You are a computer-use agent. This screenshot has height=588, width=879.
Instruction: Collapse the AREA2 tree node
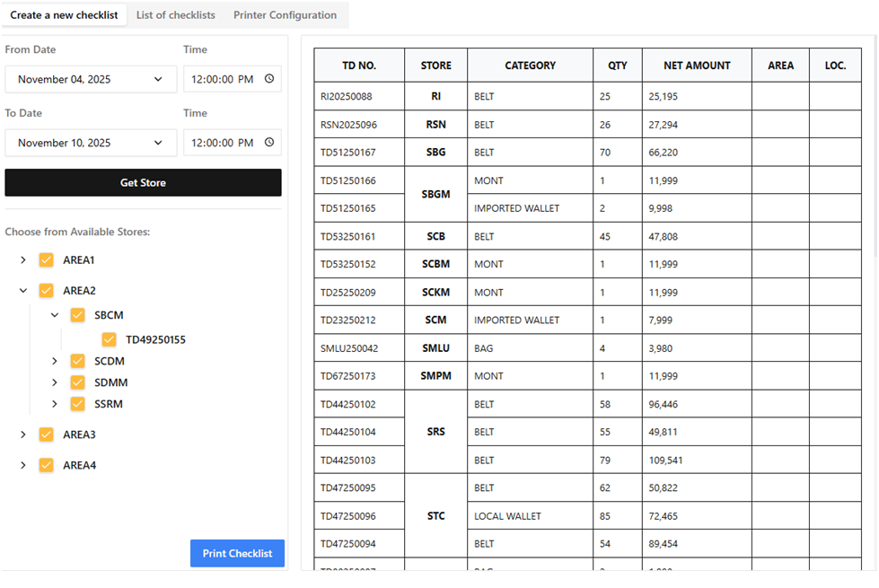(23, 291)
